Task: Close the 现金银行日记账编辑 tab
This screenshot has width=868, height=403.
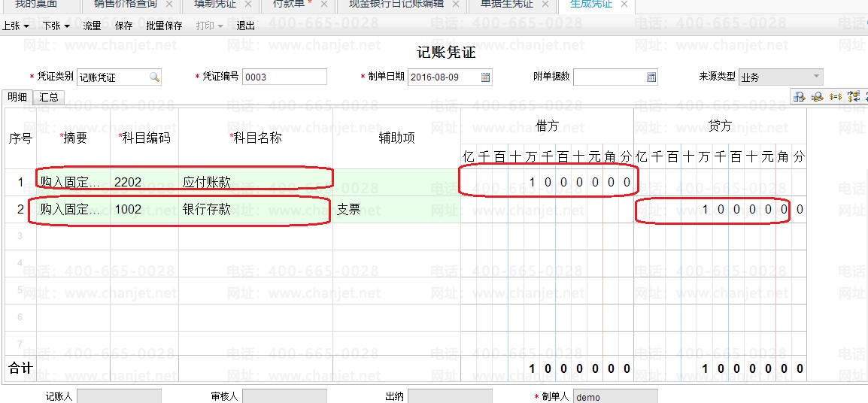Action: tap(455, 5)
